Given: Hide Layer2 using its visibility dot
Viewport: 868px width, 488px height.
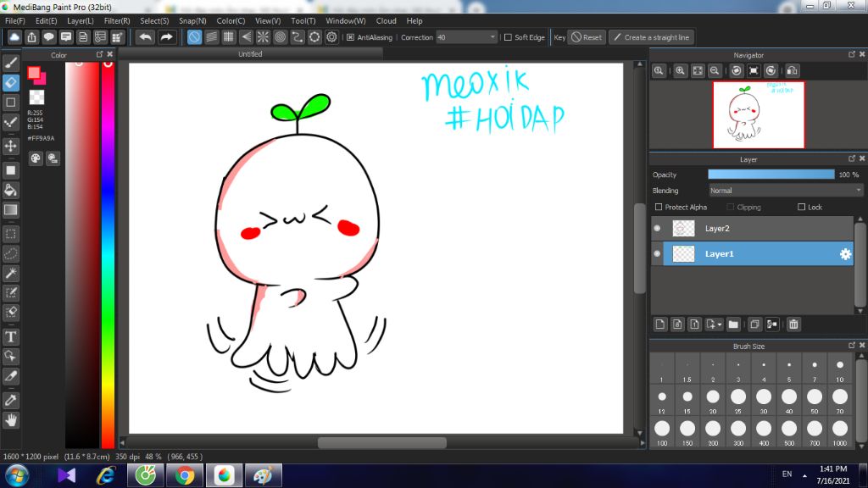Looking at the screenshot, I should click(x=657, y=228).
